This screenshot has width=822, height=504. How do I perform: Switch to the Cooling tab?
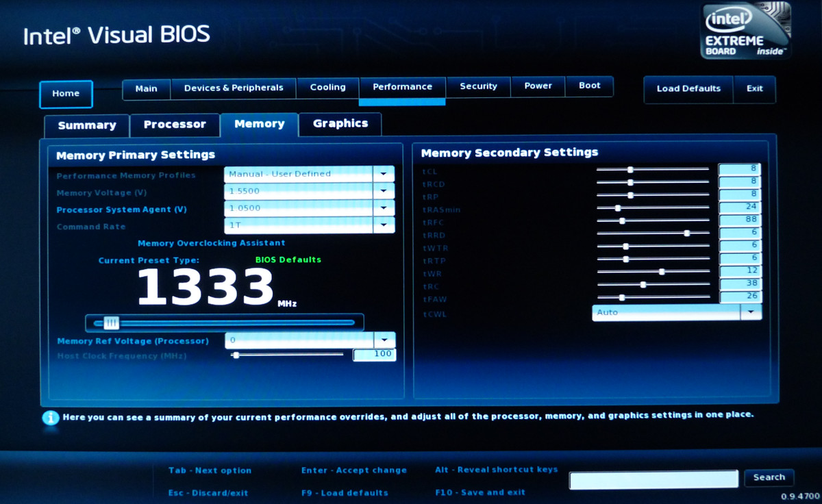[328, 88]
